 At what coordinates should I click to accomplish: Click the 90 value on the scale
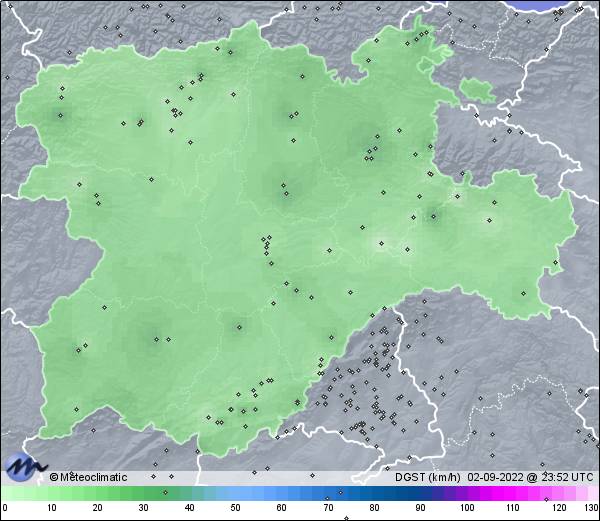[x=420, y=508]
